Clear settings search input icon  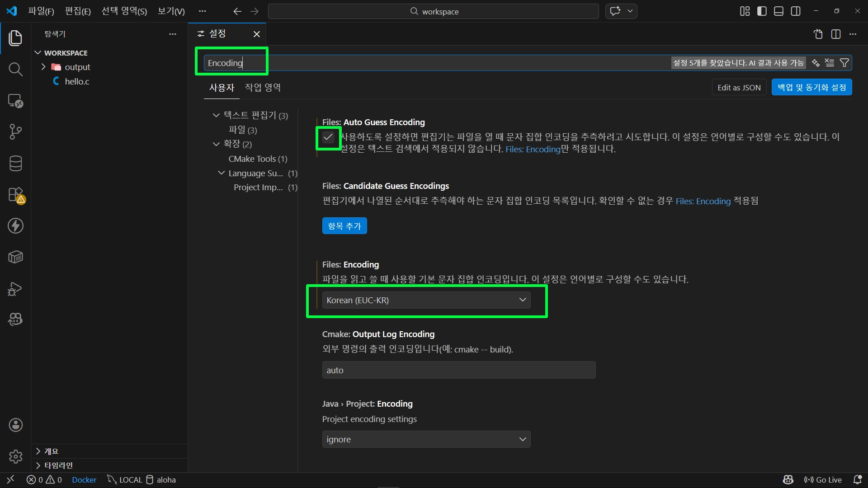(x=830, y=63)
